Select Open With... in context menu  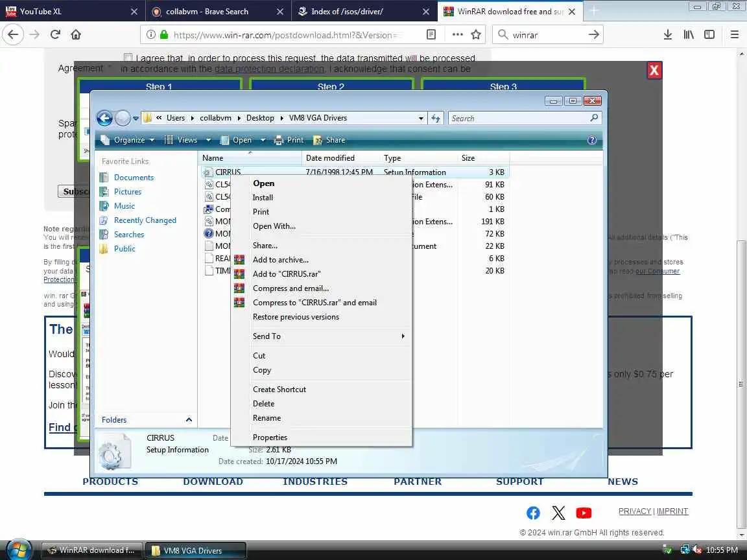[322, 226]
